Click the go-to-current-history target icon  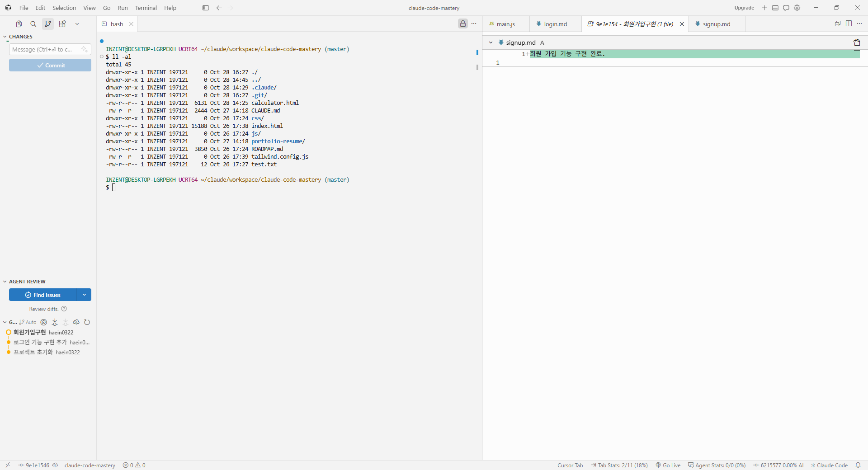point(44,322)
